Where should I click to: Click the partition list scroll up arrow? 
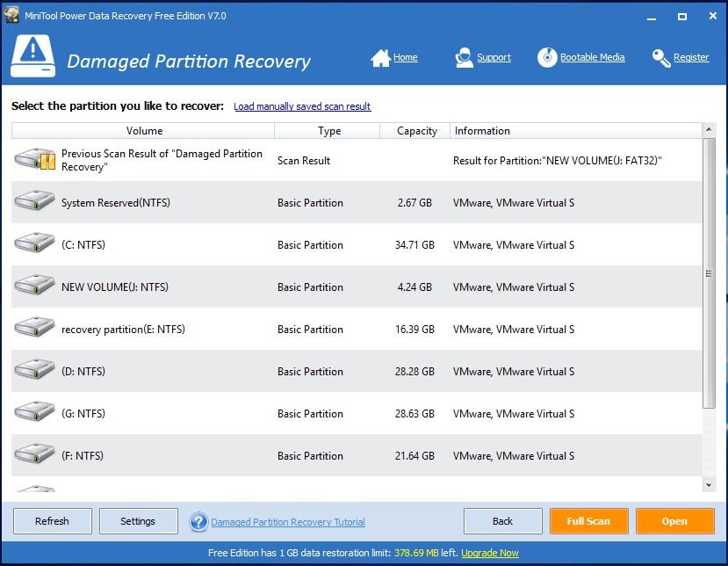click(709, 128)
